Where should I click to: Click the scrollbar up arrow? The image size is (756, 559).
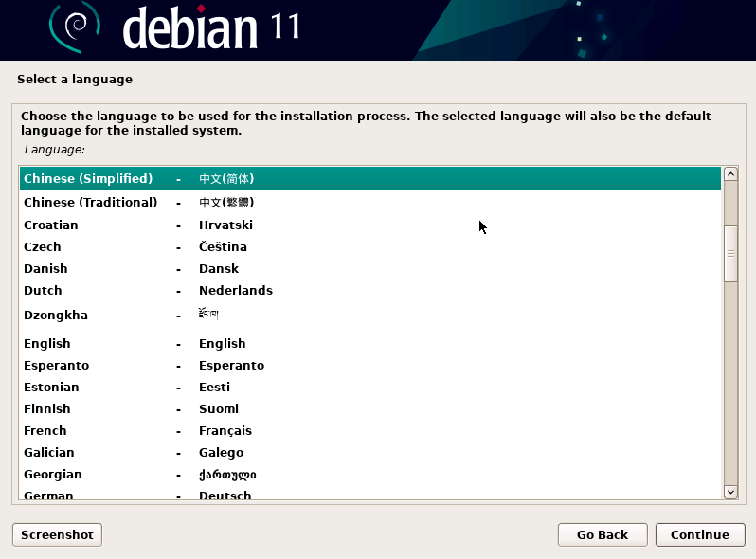tap(731, 174)
